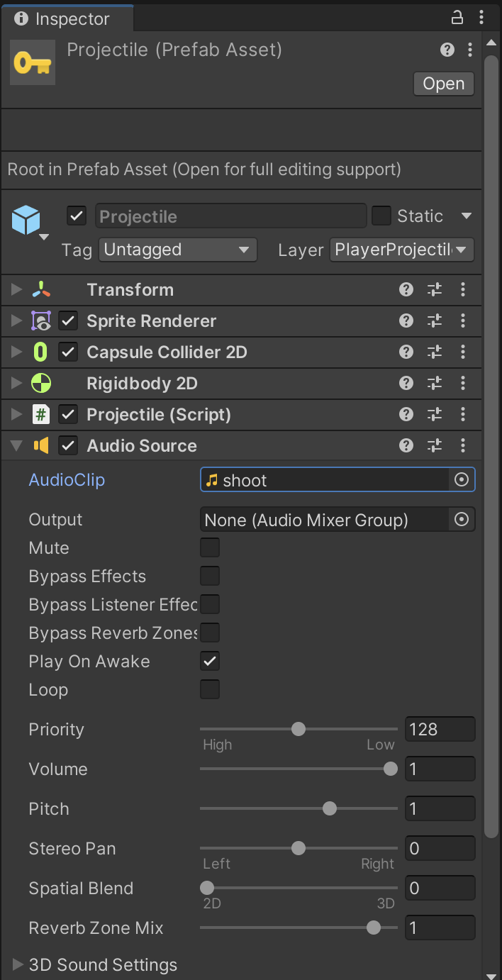The image size is (502, 980).
Task: Enable the Loop checkbox
Action: 210,689
